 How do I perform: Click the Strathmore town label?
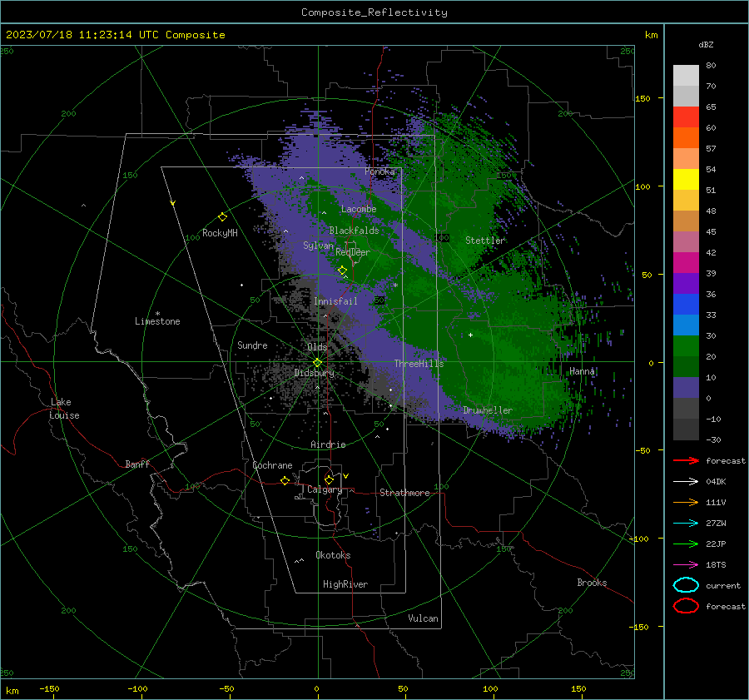(x=404, y=493)
